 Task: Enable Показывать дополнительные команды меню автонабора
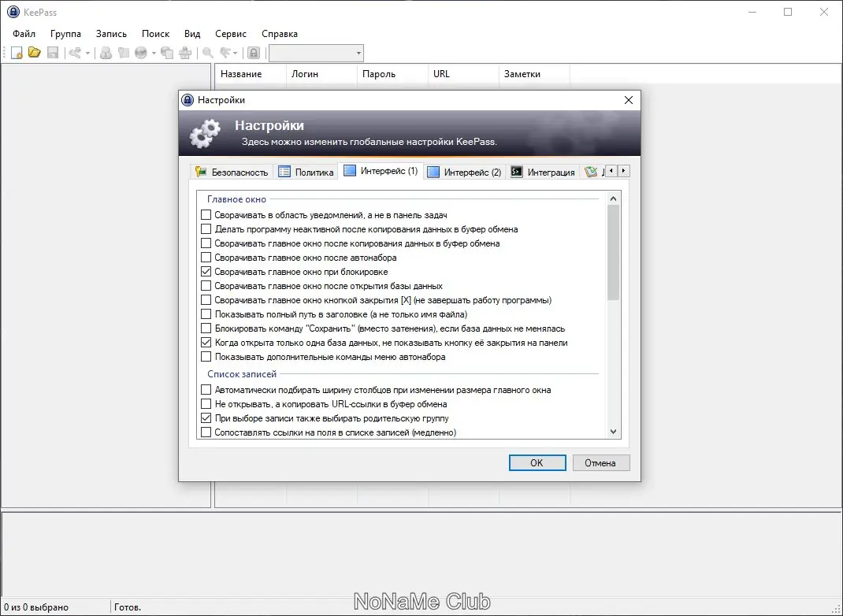(x=206, y=357)
